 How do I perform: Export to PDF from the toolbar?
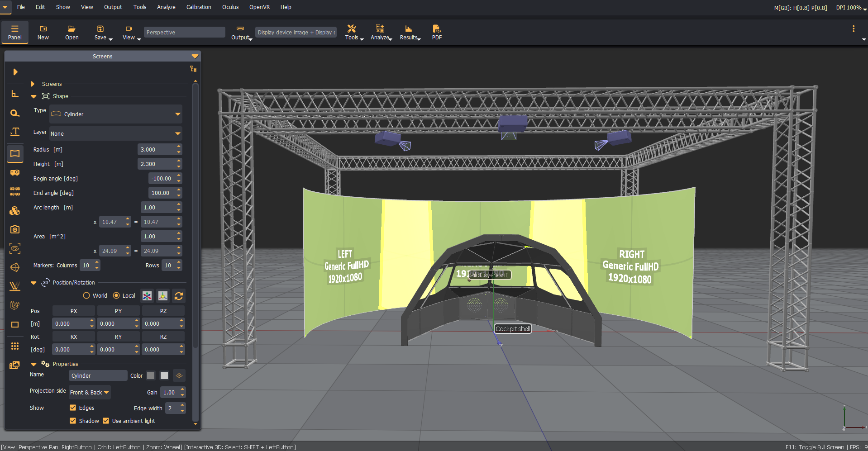(437, 32)
